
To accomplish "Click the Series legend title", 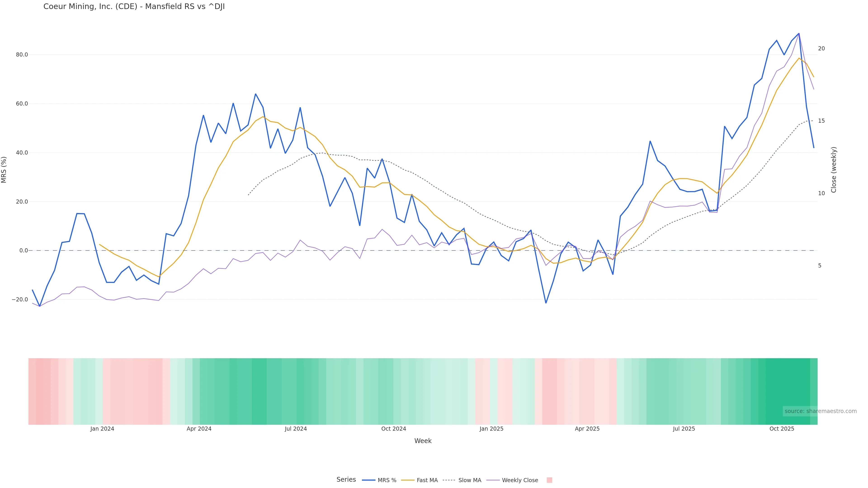I will tap(346, 480).
